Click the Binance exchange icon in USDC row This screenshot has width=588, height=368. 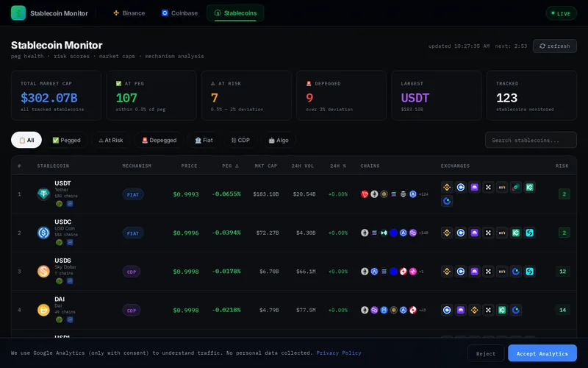pyautogui.click(x=447, y=233)
